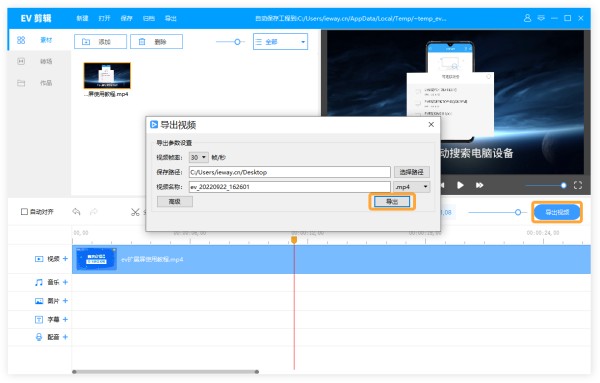The width and height of the screenshot is (600, 383).
Task: Click the user account icon in title bar
Action: [x=527, y=18]
